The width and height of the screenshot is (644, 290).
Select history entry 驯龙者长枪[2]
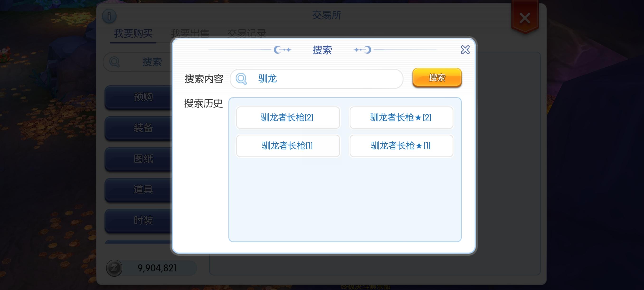(x=288, y=117)
